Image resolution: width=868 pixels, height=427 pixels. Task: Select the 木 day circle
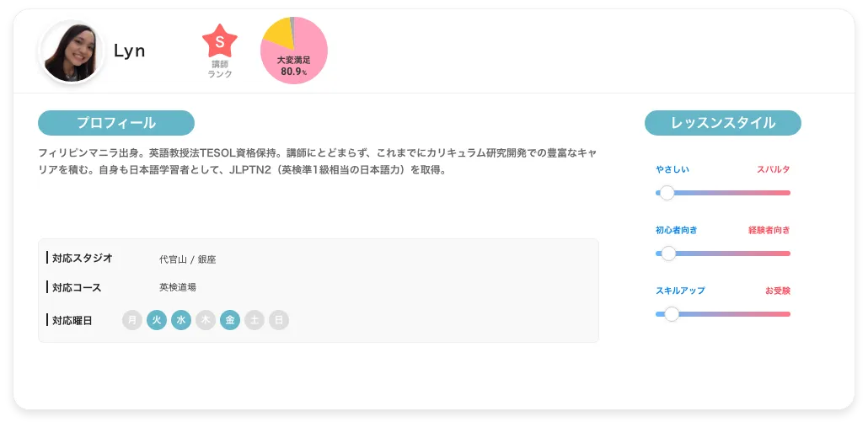(206, 320)
